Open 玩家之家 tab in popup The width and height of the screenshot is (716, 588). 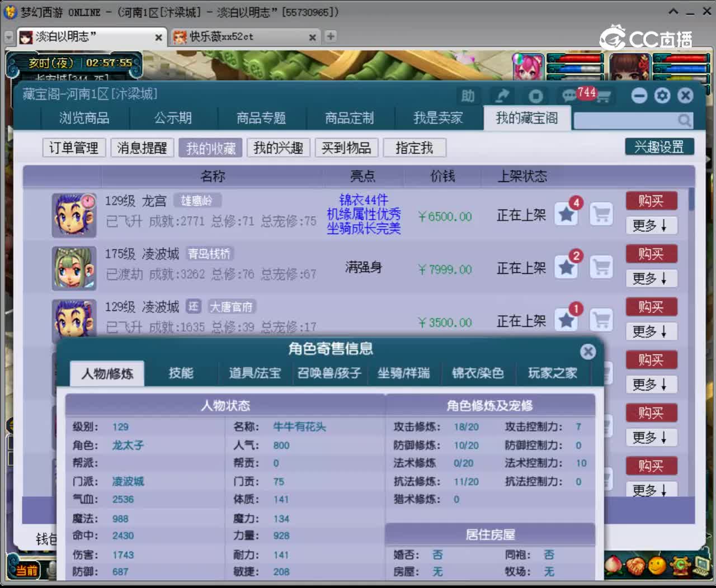coord(553,373)
